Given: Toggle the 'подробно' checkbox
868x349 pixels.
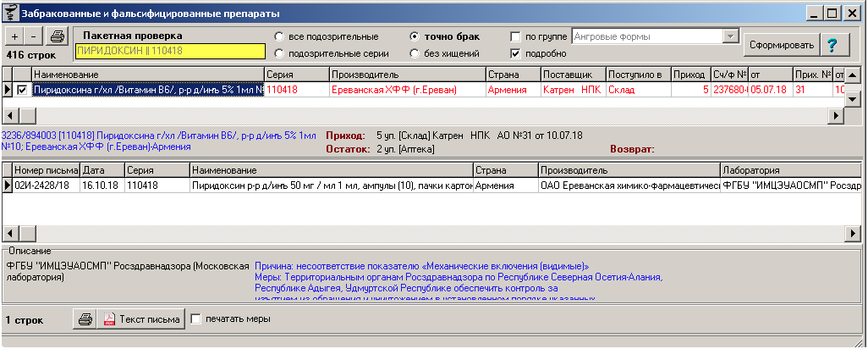Looking at the screenshot, I should pyautogui.click(x=515, y=53).
